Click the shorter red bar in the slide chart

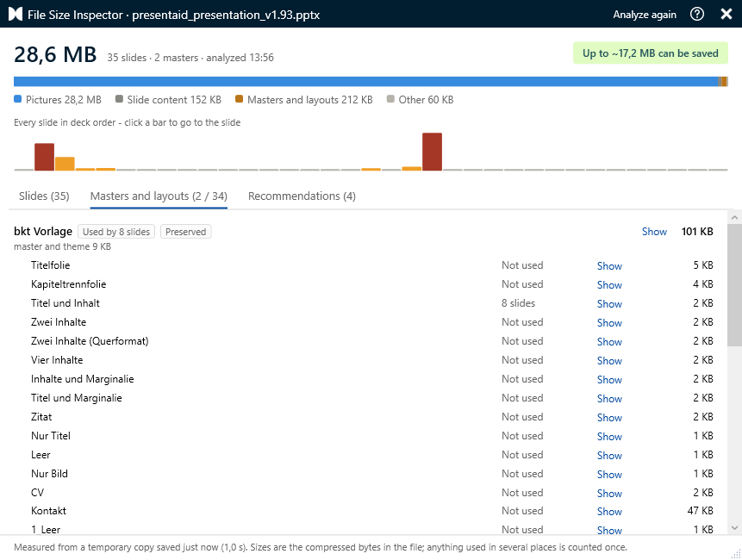[x=44, y=157]
